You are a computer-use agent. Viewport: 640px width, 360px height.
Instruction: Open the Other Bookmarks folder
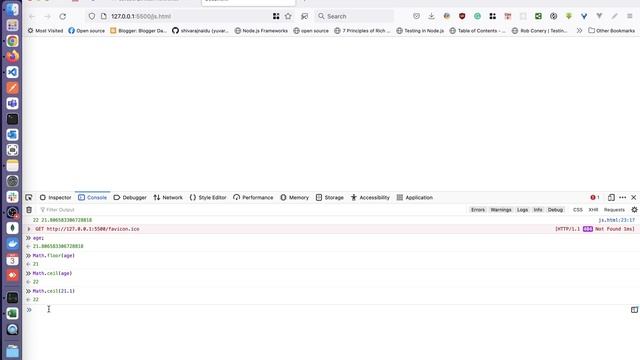click(x=611, y=31)
